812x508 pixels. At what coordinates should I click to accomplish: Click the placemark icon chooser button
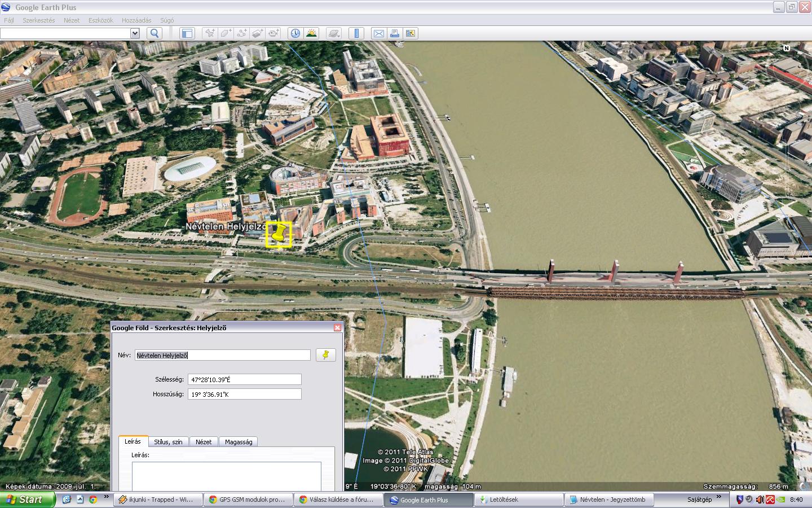(326, 355)
